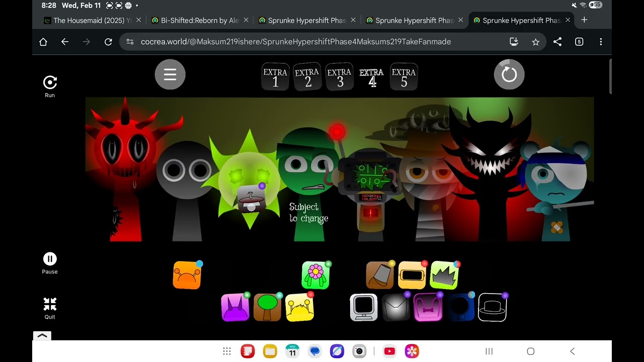Viewport: 644px width, 362px height.
Task: Remove the red horned demon character
Action: tap(124, 171)
